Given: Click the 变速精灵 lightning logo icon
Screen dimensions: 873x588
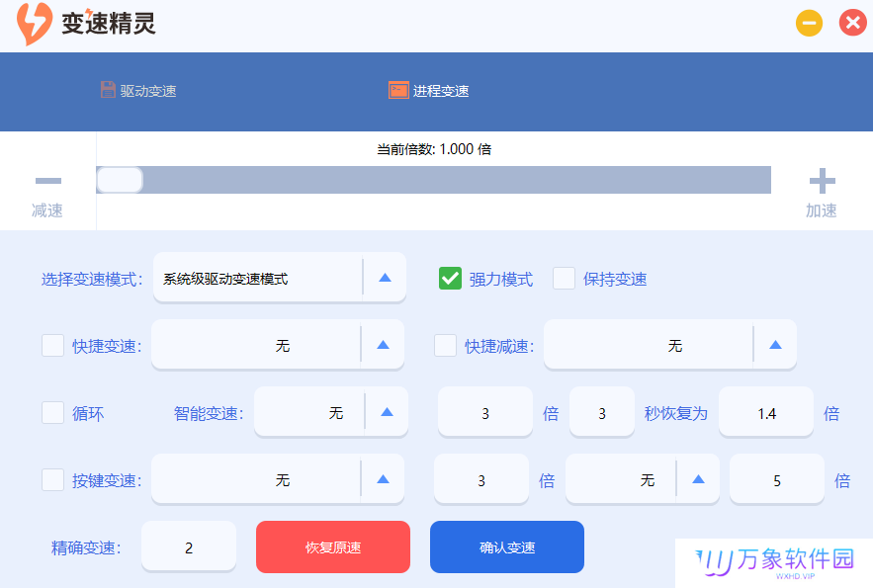Looking at the screenshot, I should [34, 24].
